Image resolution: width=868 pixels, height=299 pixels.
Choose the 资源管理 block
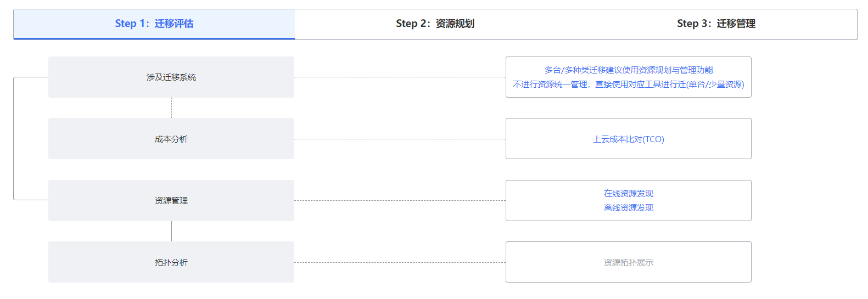[x=171, y=200]
